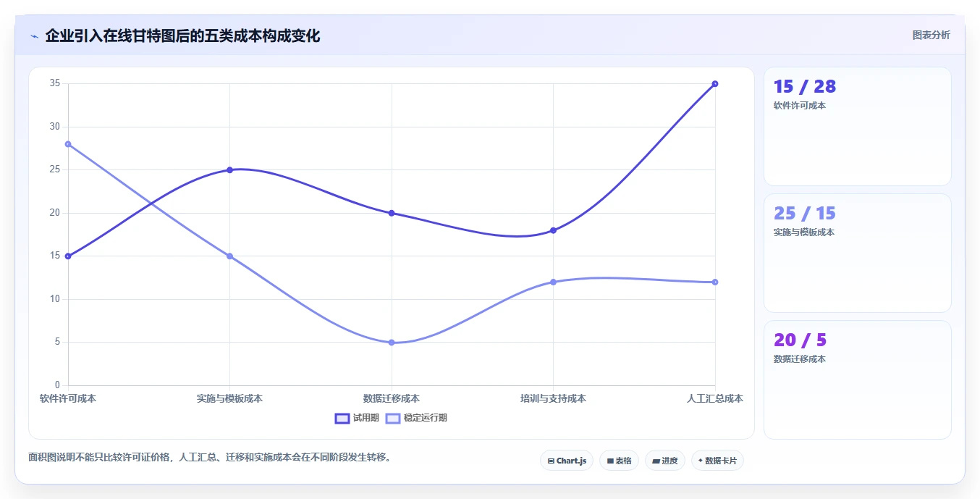This screenshot has height=499, width=980.
Task: Click the 进度 tag button
Action: [x=664, y=461]
